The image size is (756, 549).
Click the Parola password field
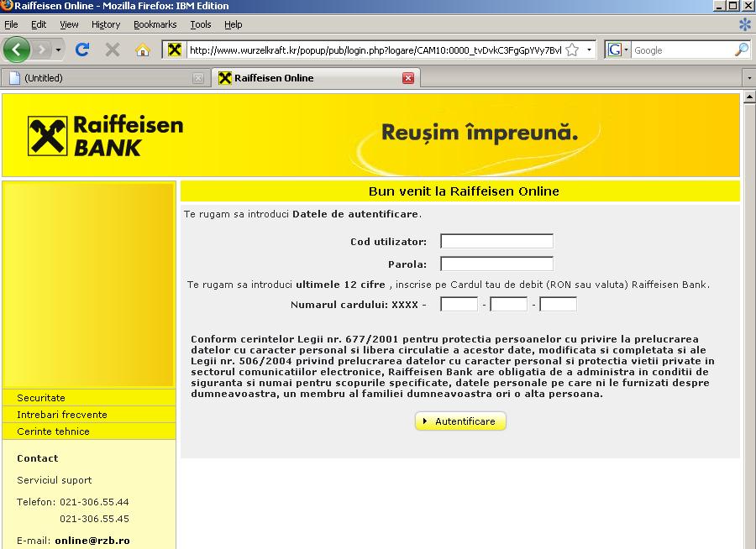(496, 264)
